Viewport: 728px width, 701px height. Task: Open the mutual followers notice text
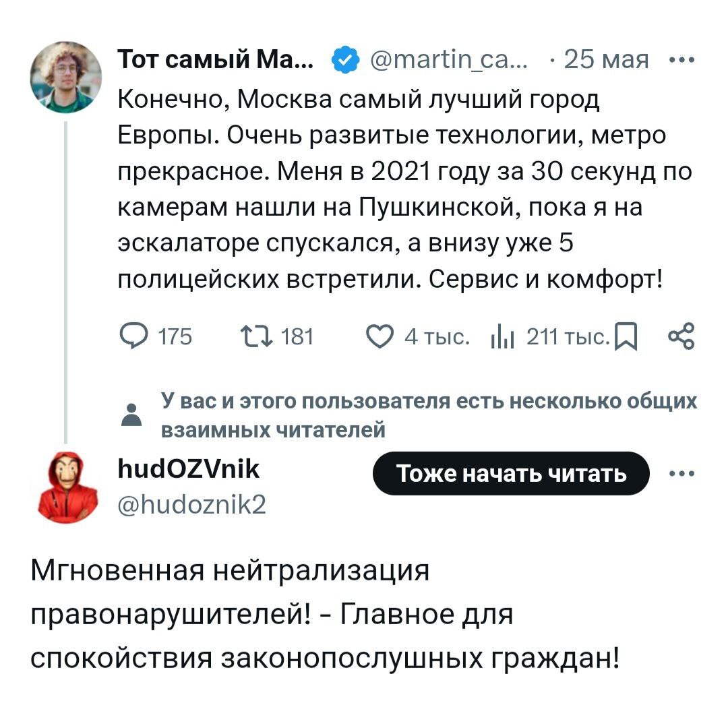[x=430, y=415]
